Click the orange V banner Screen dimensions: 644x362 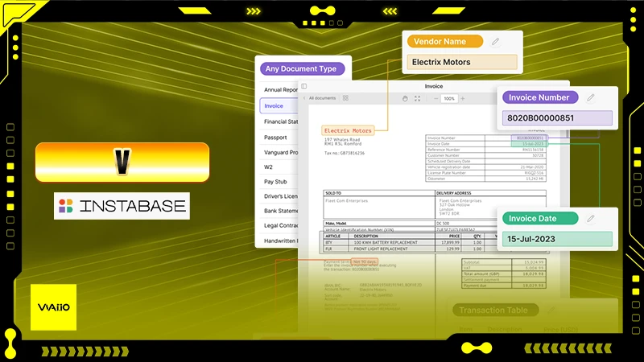pyautogui.click(x=122, y=162)
